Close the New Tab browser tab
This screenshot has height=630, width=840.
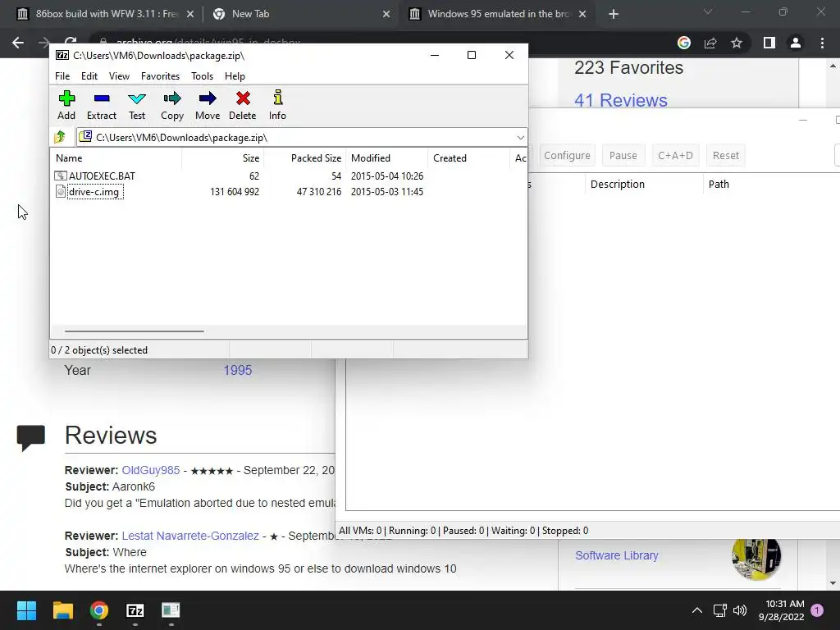[x=386, y=14]
